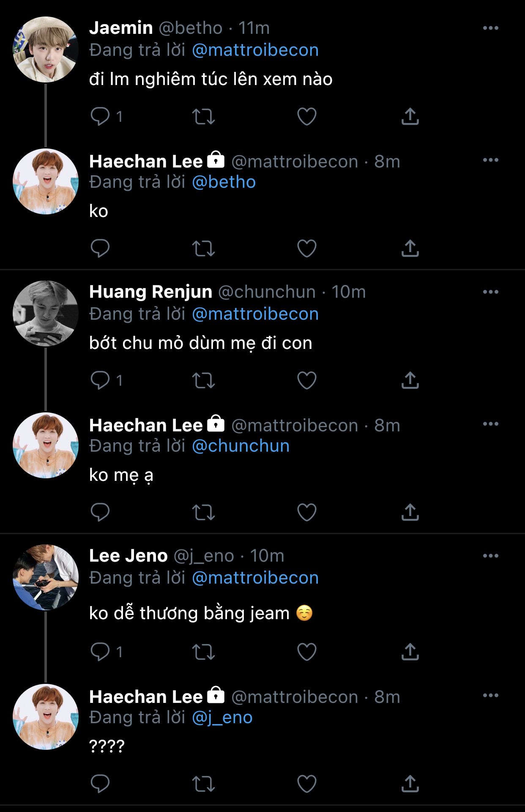Expand more options on Lee Jeno's tweet

click(x=490, y=556)
